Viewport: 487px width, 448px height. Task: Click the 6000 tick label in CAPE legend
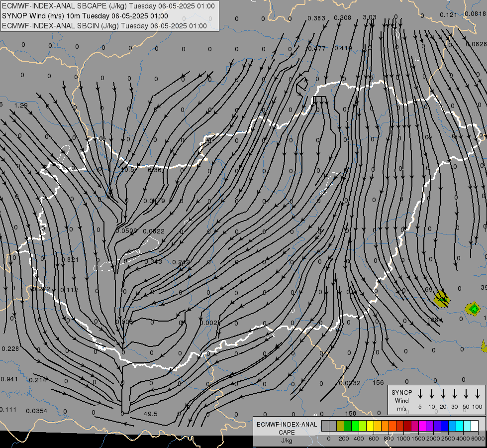[479, 439]
